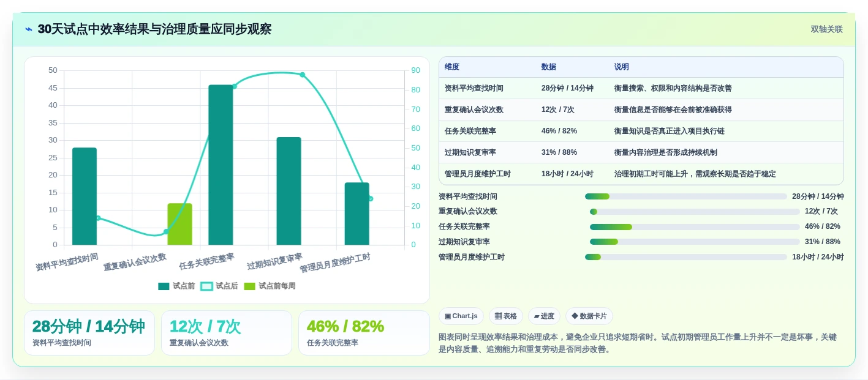
Task: Click table data cell 18小时 / 24小时
Action: point(567,174)
